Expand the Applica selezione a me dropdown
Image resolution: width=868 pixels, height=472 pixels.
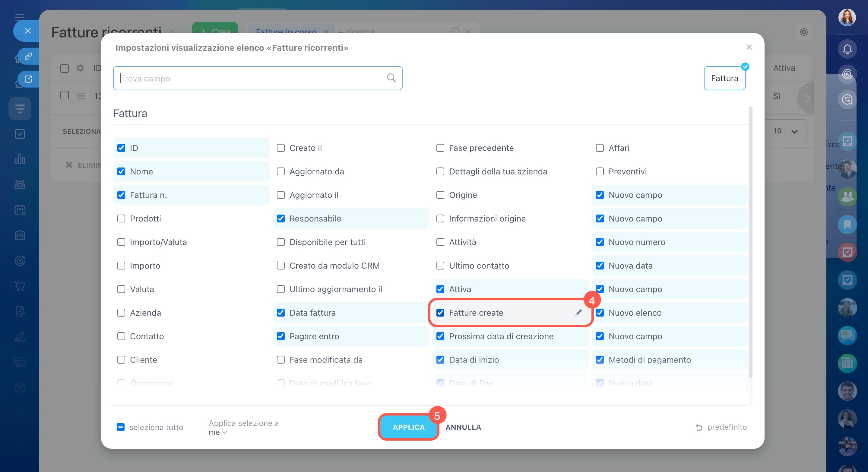(218, 432)
